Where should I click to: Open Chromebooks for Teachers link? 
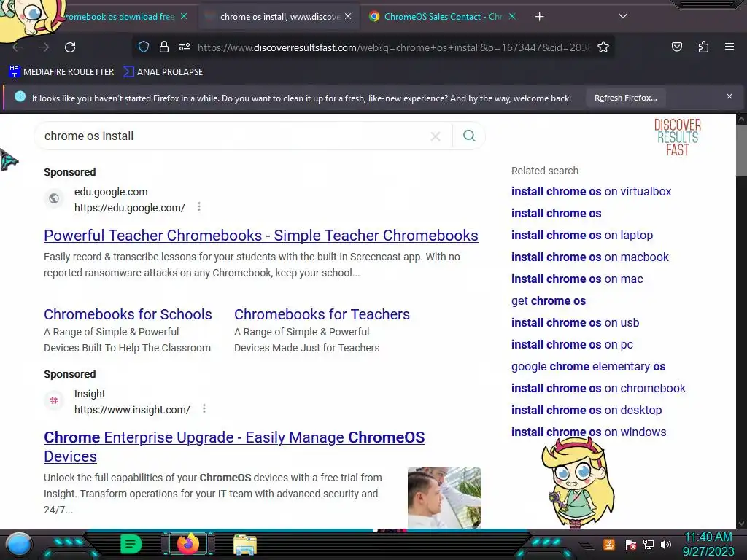[x=322, y=314]
